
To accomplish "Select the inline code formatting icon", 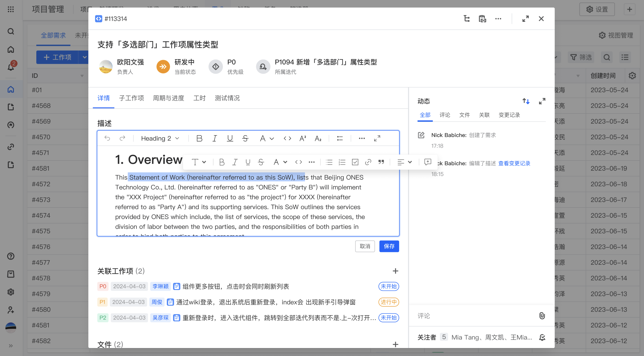I will [287, 138].
